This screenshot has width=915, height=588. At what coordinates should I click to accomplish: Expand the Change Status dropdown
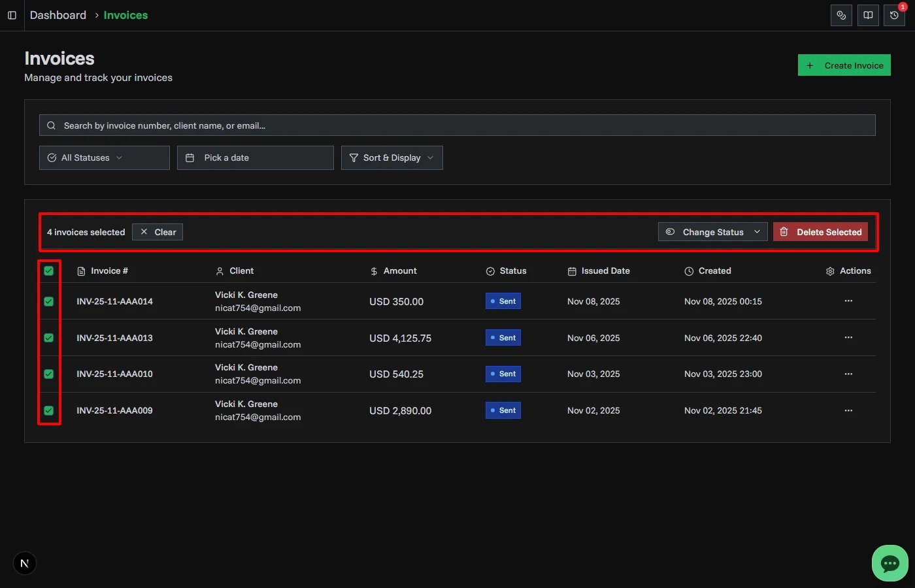pos(712,232)
